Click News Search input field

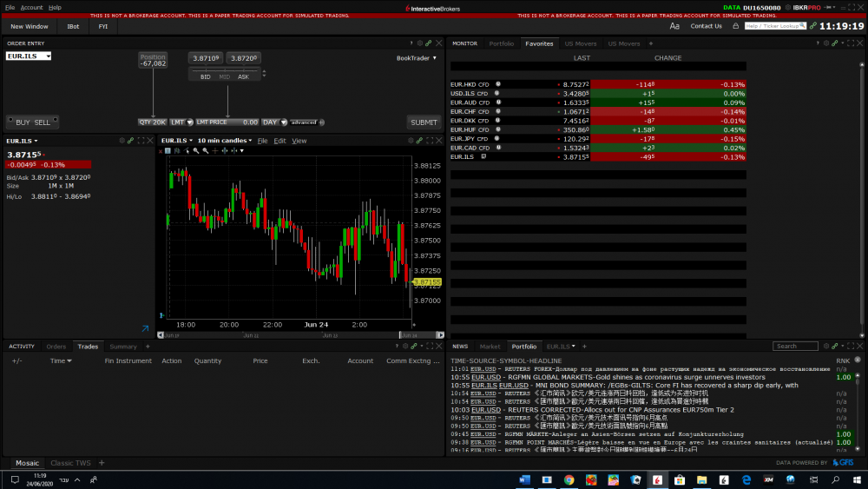(x=795, y=346)
